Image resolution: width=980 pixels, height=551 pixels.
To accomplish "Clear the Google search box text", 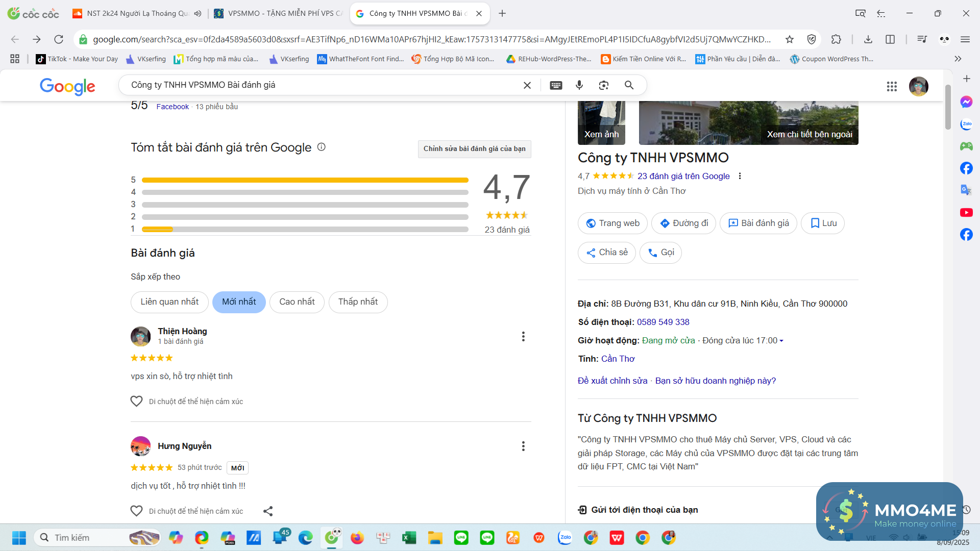I will (x=527, y=85).
